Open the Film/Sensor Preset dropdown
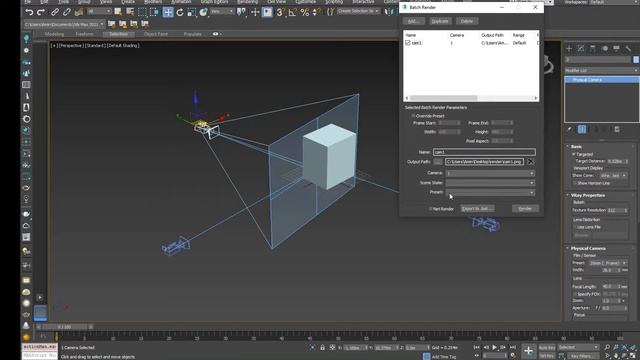This screenshot has height=360, width=640. 608,263
